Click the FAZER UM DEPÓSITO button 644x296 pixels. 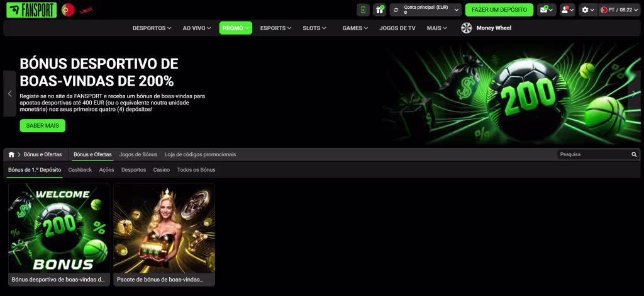(x=499, y=10)
